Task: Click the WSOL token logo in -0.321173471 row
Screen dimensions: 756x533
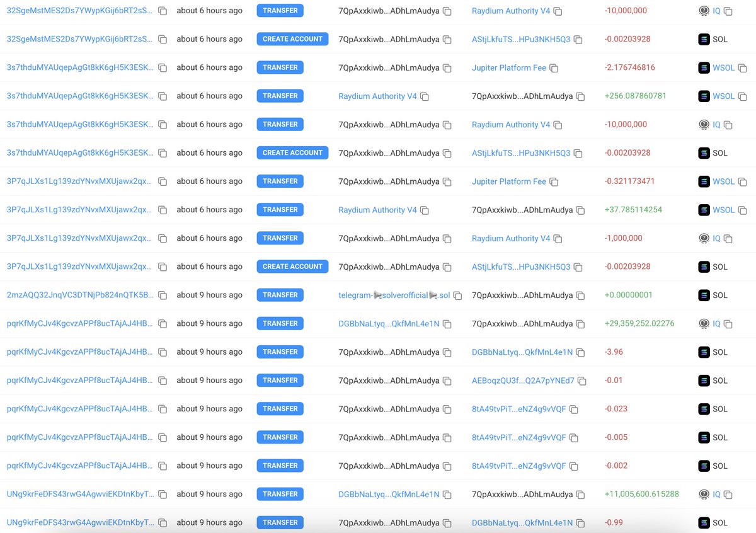Action: click(704, 181)
